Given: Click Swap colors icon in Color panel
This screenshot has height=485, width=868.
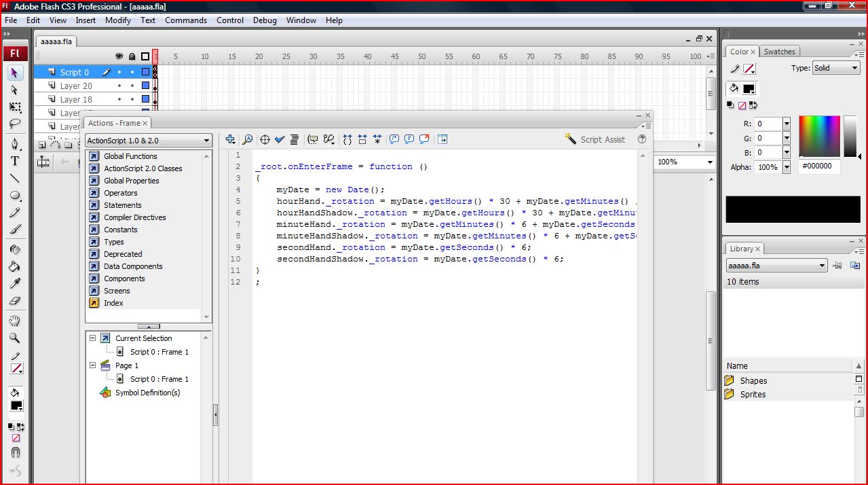Looking at the screenshot, I should (x=753, y=105).
